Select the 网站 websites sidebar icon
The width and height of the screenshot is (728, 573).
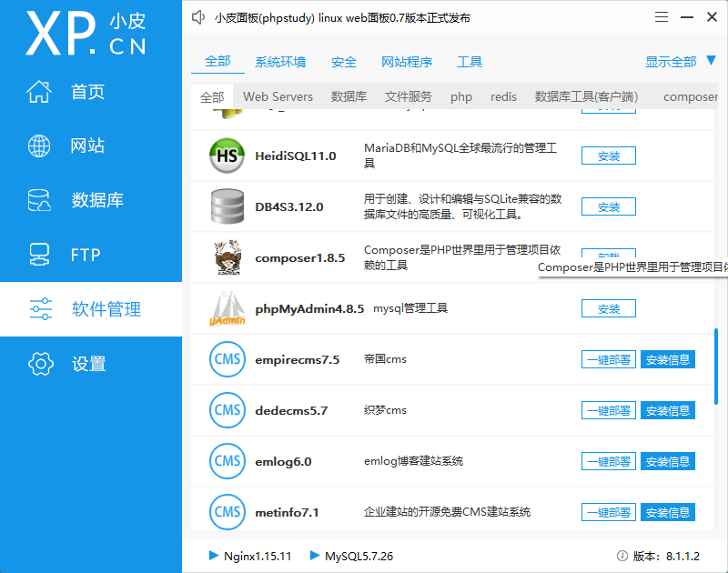(41, 146)
